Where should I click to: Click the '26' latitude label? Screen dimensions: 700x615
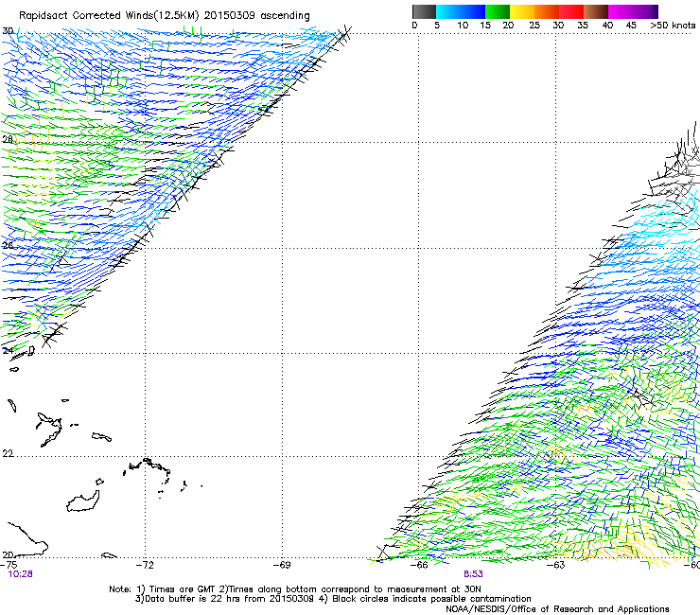coord(8,245)
